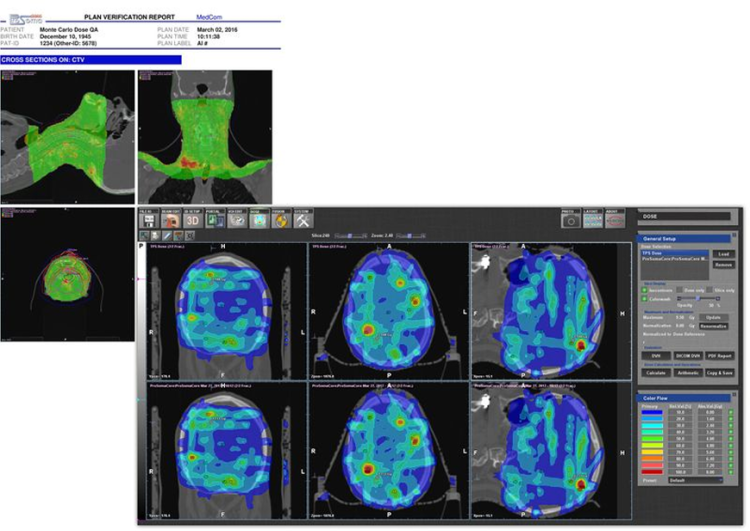Open the File IO floppy disk icon
The height and width of the screenshot is (531, 750).
coord(149,221)
